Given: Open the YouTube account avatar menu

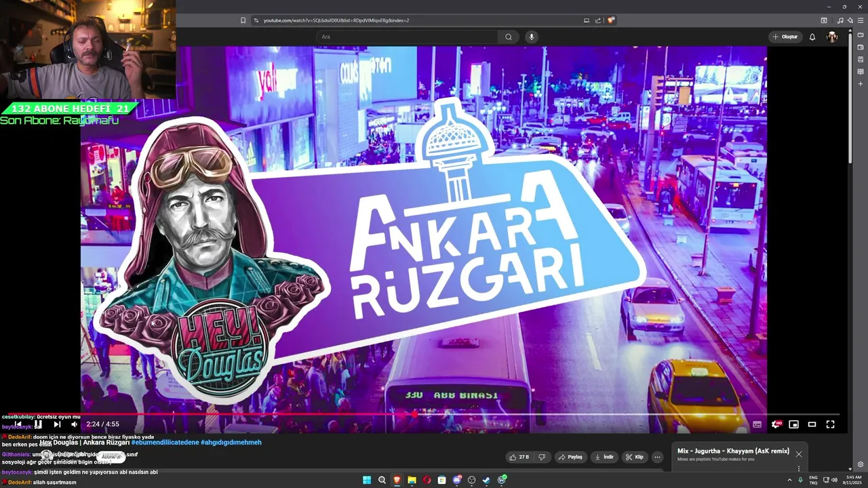Looking at the screenshot, I should tap(832, 37).
